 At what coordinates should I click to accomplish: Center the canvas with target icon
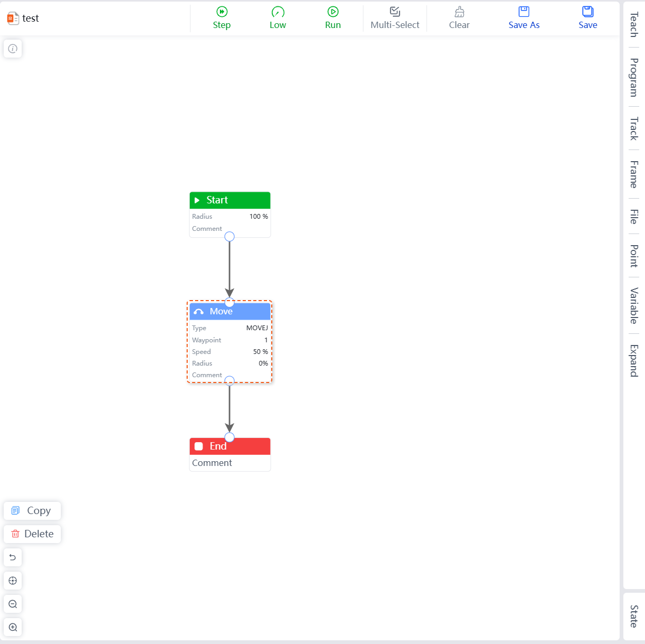click(x=13, y=581)
